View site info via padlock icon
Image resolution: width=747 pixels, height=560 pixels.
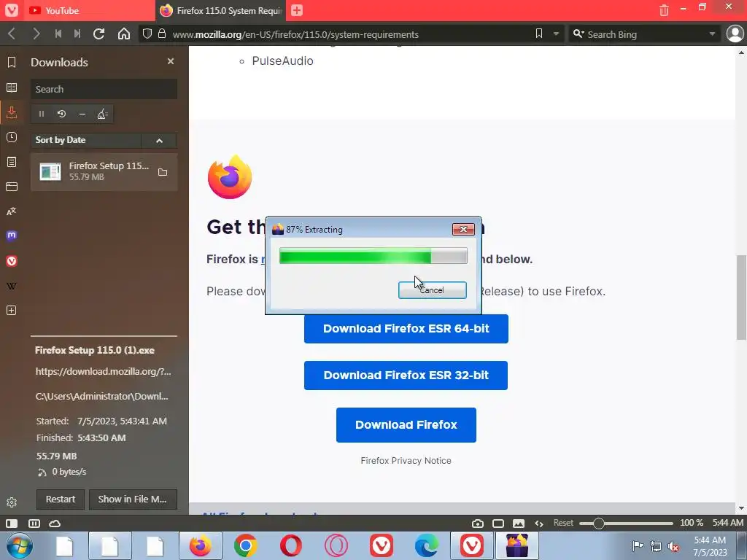162,34
